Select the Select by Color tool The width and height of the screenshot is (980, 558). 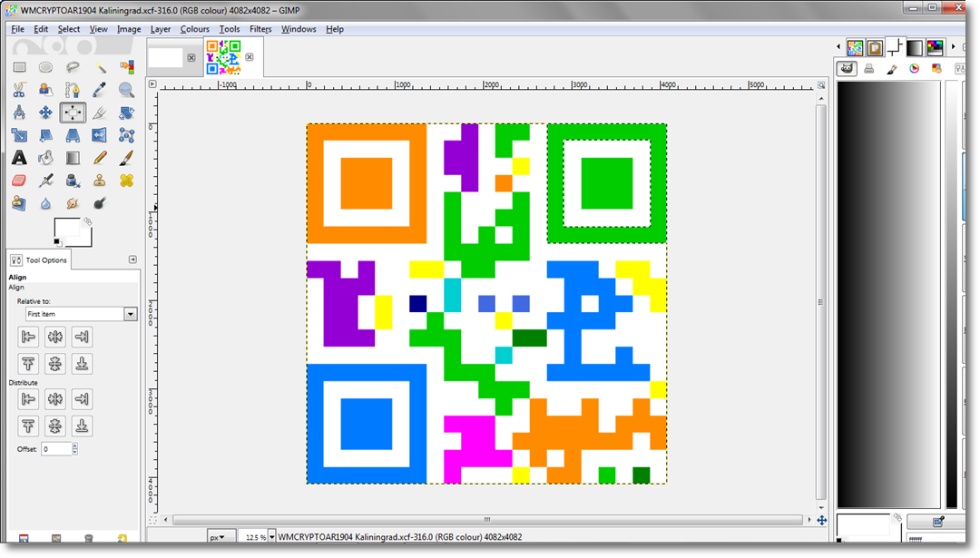point(126,67)
